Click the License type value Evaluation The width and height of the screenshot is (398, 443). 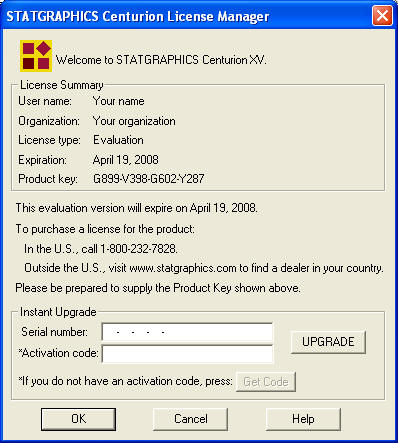click(118, 140)
